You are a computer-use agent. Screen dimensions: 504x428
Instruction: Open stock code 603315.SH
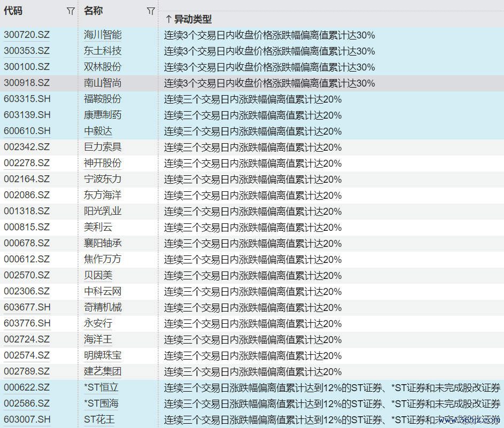[x=27, y=99]
